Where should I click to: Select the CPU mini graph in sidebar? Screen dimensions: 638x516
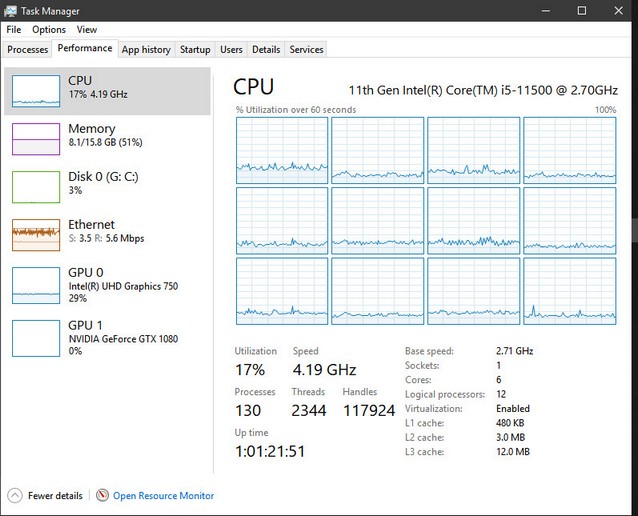(x=36, y=90)
